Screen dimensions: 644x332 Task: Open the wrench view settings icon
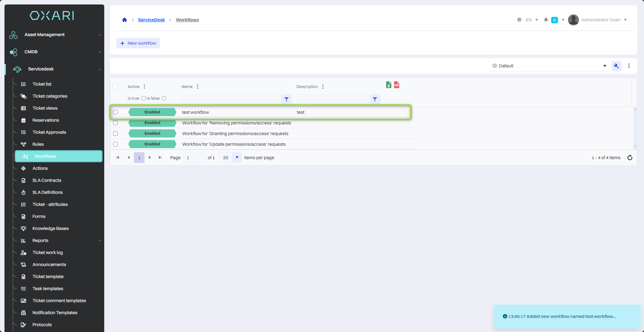pyautogui.click(x=616, y=66)
